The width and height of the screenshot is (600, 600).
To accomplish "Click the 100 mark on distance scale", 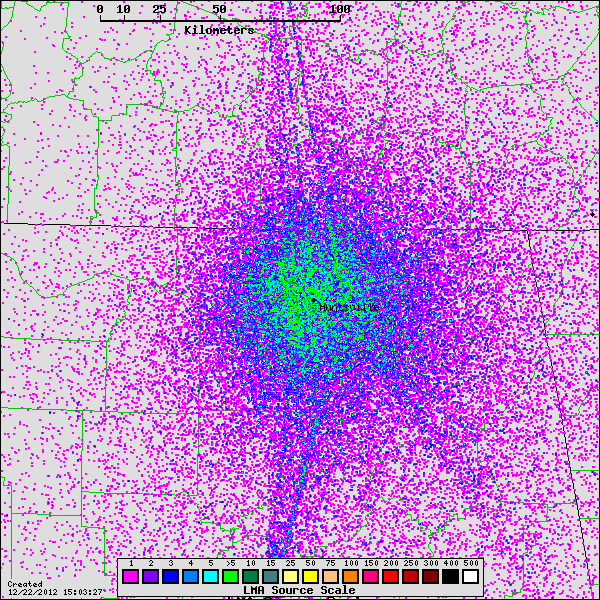I will (x=340, y=9).
